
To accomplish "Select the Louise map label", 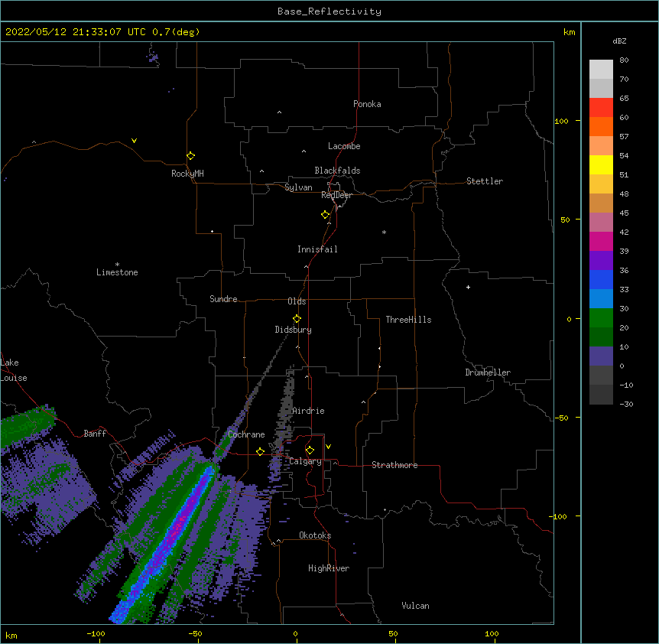I will click(14, 378).
